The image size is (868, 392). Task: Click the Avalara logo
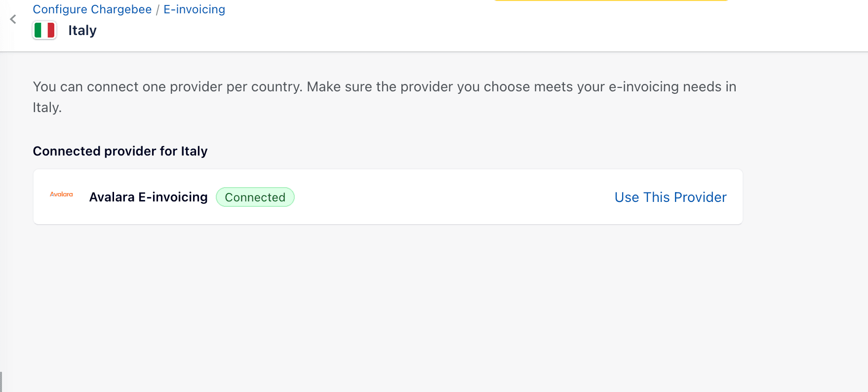(x=61, y=195)
